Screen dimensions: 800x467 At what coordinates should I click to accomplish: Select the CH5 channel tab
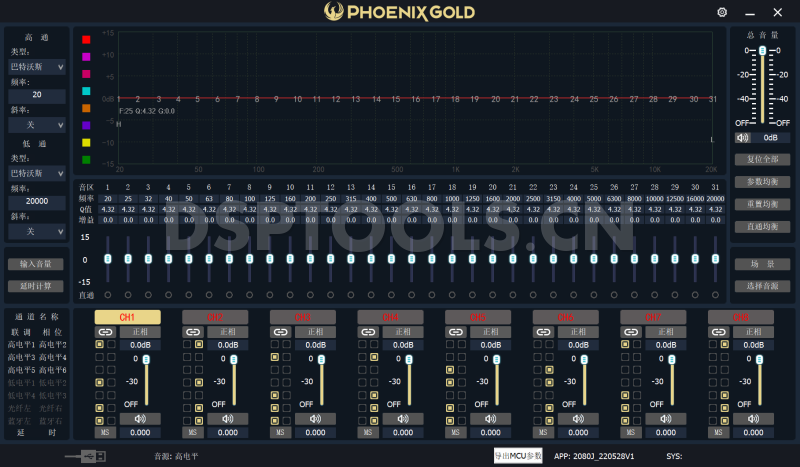(478, 317)
